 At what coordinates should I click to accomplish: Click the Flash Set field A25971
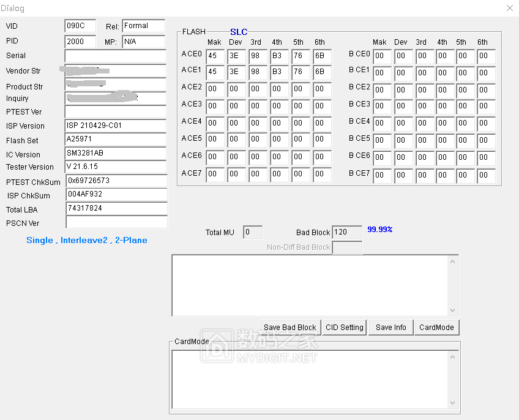click(115, 140)
